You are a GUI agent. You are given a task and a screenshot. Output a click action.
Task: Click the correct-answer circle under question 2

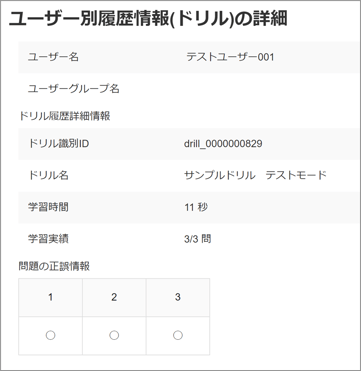pos(114,335)
